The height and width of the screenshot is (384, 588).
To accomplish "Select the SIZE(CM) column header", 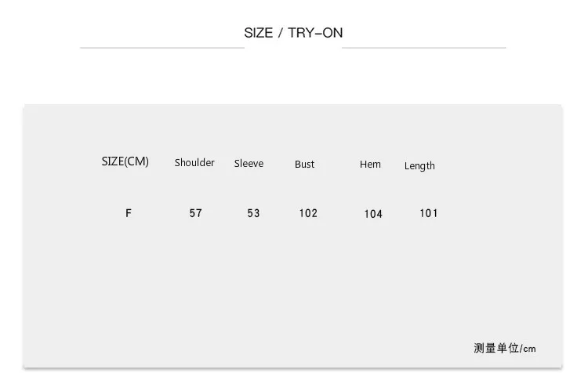I will tap(125, 161).
